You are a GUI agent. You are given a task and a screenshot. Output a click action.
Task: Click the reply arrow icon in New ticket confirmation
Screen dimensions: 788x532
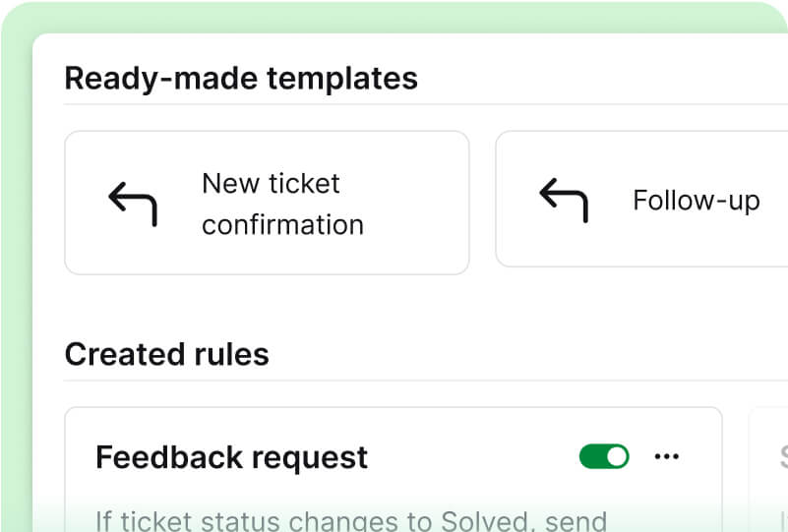pyautogui.click(x=133, y=203)
